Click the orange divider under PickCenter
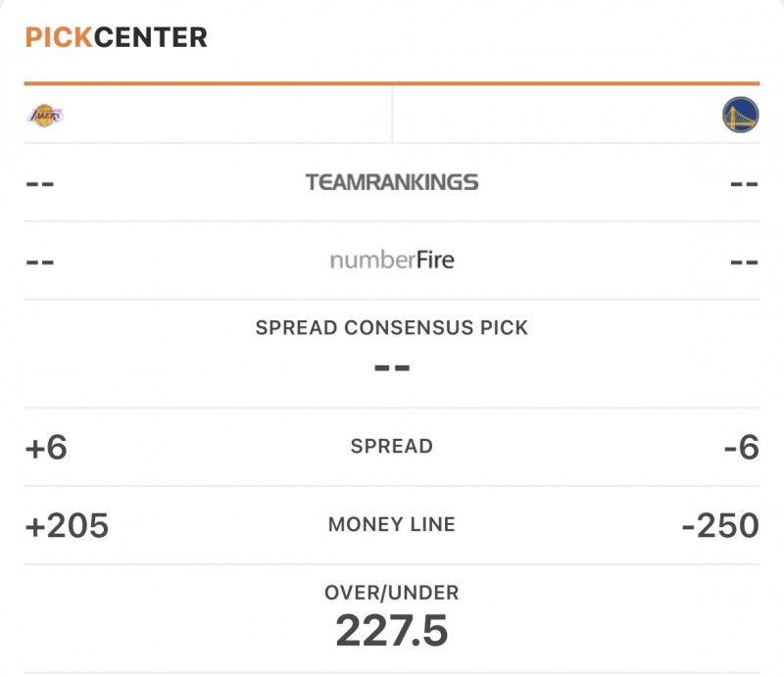This screenshot has width=784, height=677. click(x=392, y=83)
